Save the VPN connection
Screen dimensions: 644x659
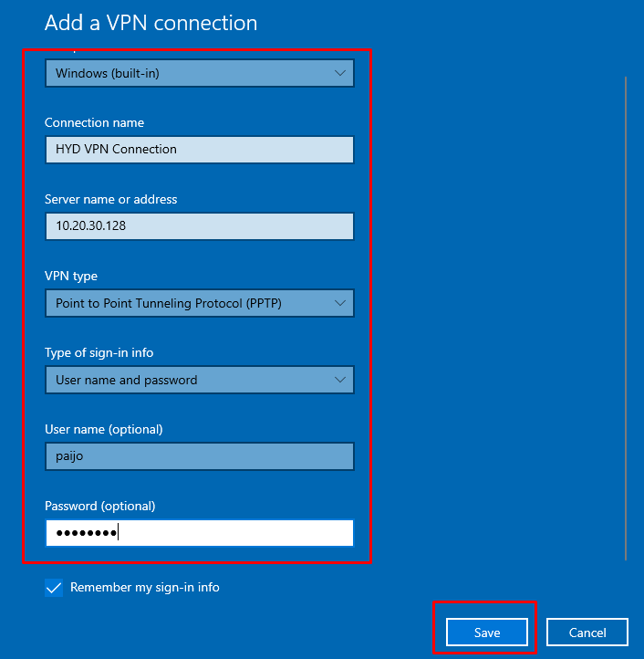[x=487, y=633]
